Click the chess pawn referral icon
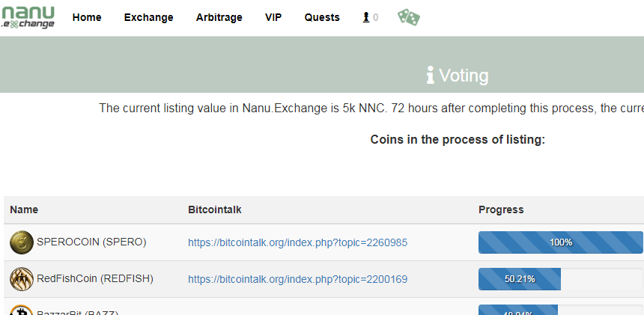Viewport: 644px width, 315px height. 366,17
